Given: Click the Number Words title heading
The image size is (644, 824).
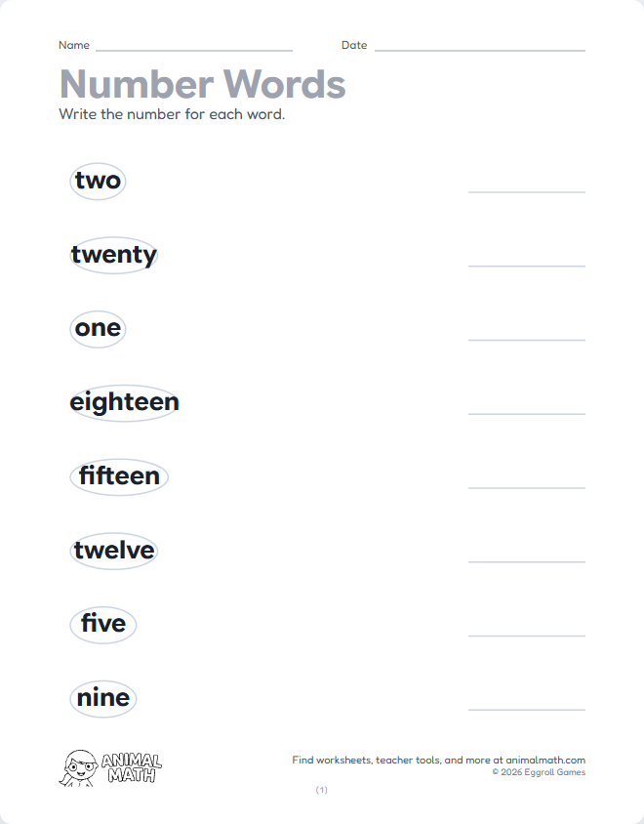Looking at the screenshot, I should (x=202, y=85).
